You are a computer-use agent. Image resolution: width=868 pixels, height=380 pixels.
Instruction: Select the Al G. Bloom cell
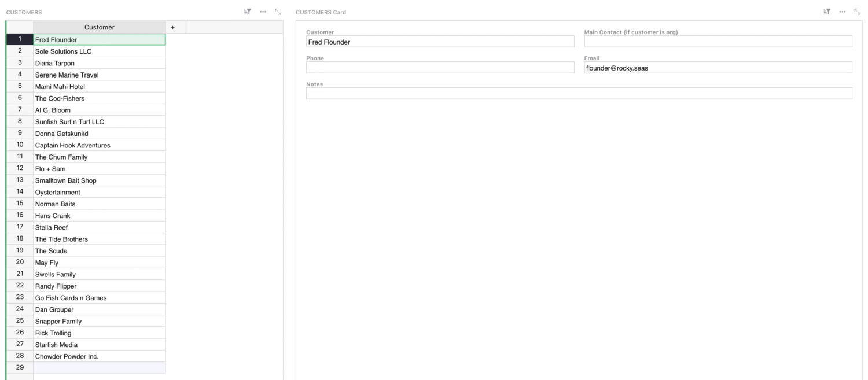(x=100, y=110)
